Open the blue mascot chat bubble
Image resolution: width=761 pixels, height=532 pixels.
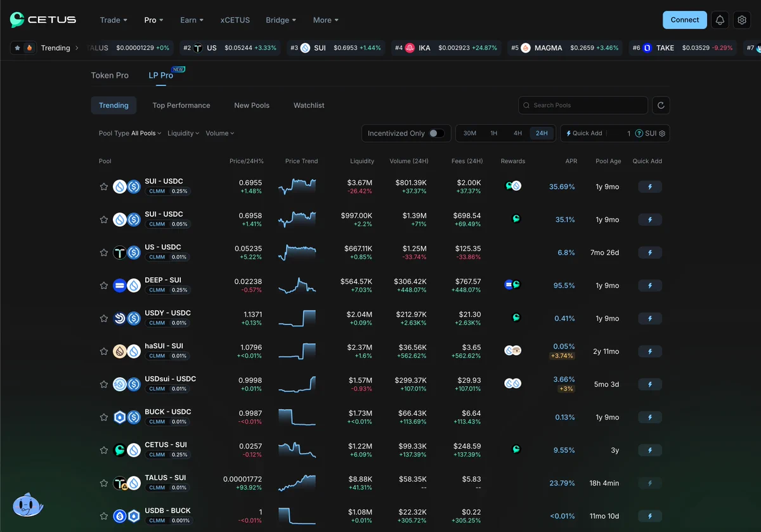[x=28, y=505]
